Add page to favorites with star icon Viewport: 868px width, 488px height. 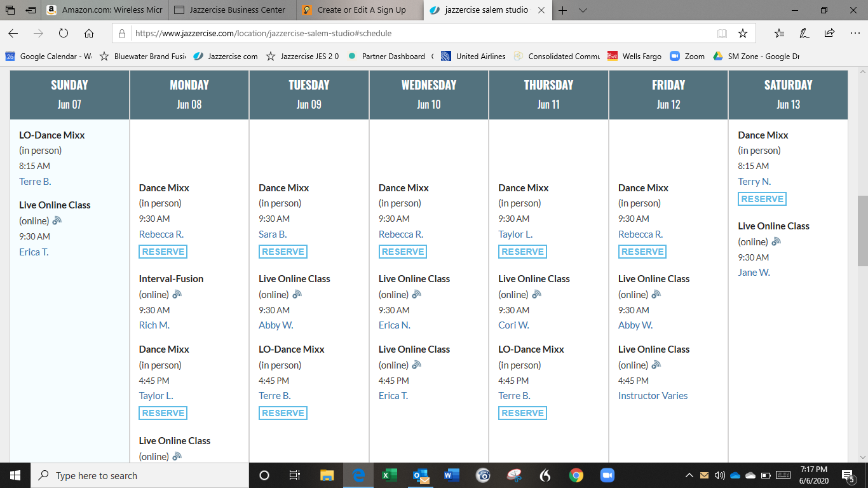[x=742, y=34]
